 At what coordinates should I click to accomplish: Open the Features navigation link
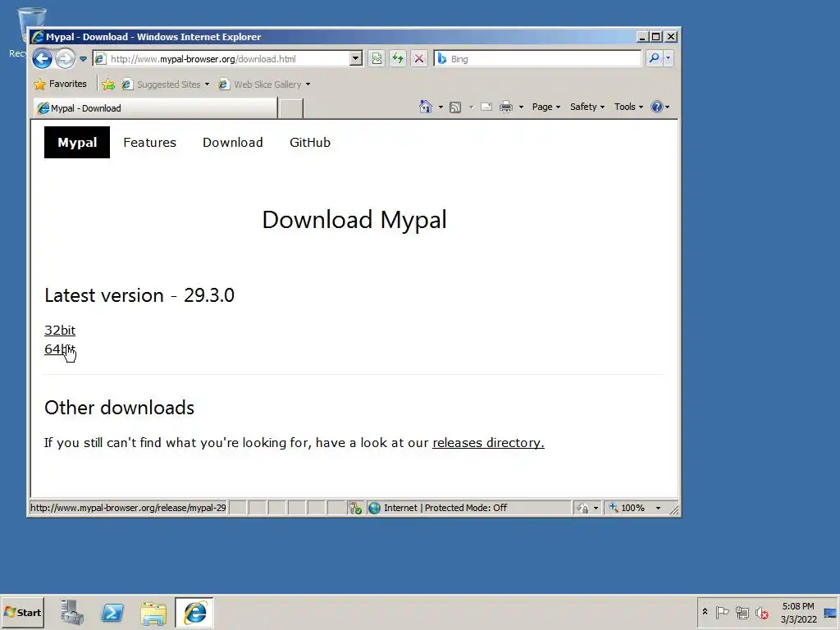[149, 143]
